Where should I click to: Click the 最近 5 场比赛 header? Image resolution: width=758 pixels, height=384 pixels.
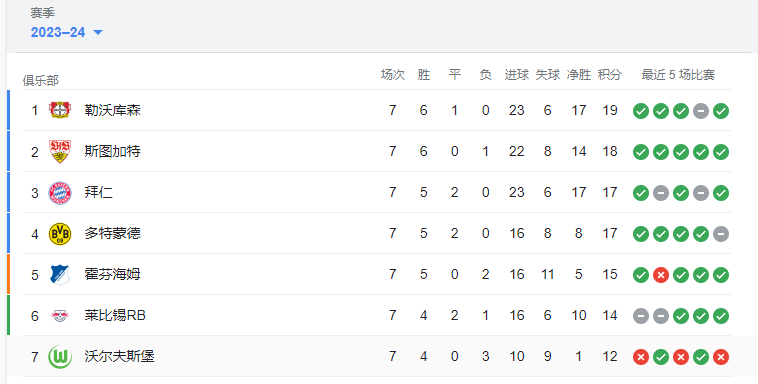tap(678, 74)
